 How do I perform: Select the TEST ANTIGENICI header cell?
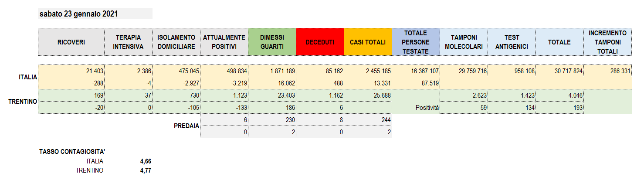512,42
